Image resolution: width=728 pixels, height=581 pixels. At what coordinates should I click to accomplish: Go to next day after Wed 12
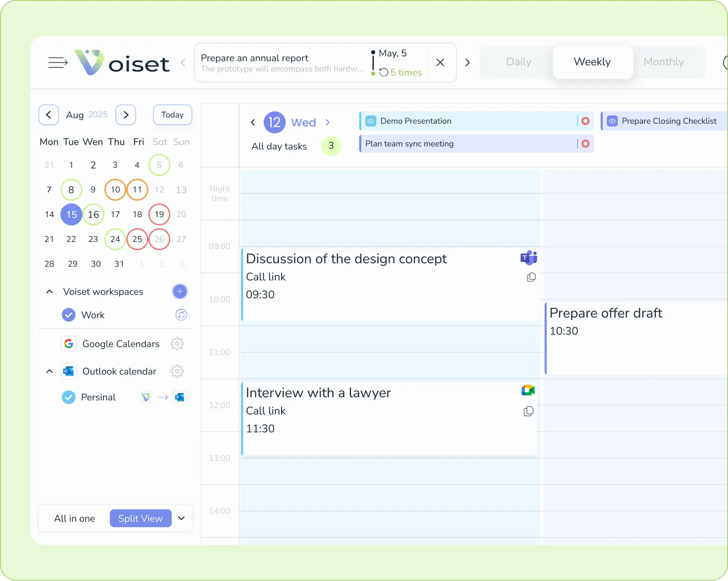[327, 122]
